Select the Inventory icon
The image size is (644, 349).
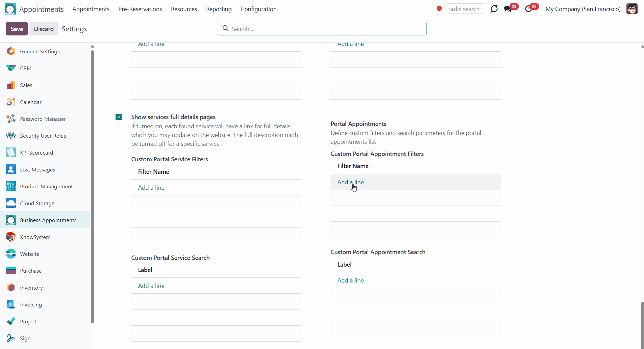(11, 288)
